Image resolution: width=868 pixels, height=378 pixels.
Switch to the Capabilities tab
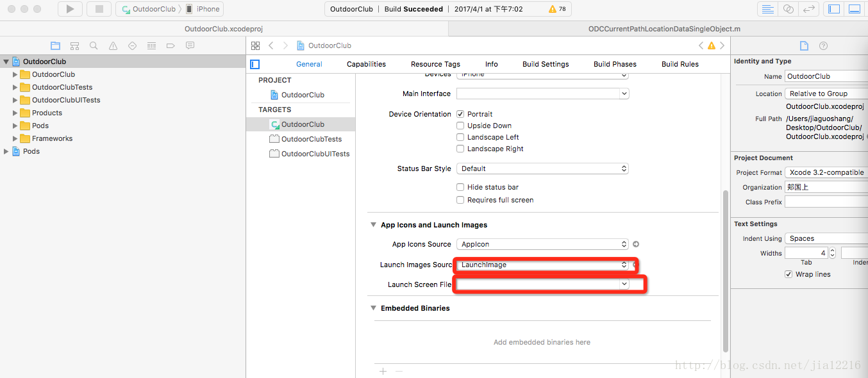pyautogui.click(x=366, y=64)
